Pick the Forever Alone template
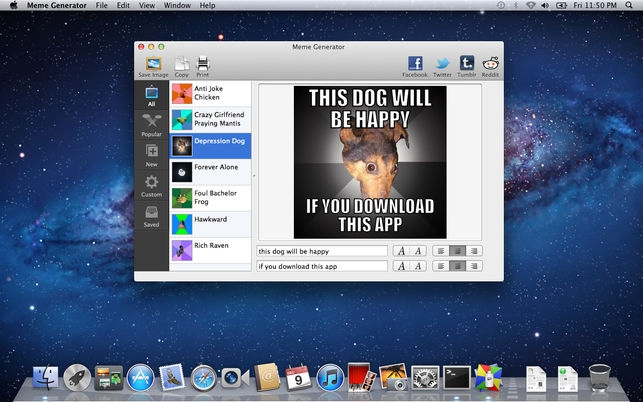Image resolution: width=643 pixels, height=402 pixels. pyautogui.click(x=210, y=172)
